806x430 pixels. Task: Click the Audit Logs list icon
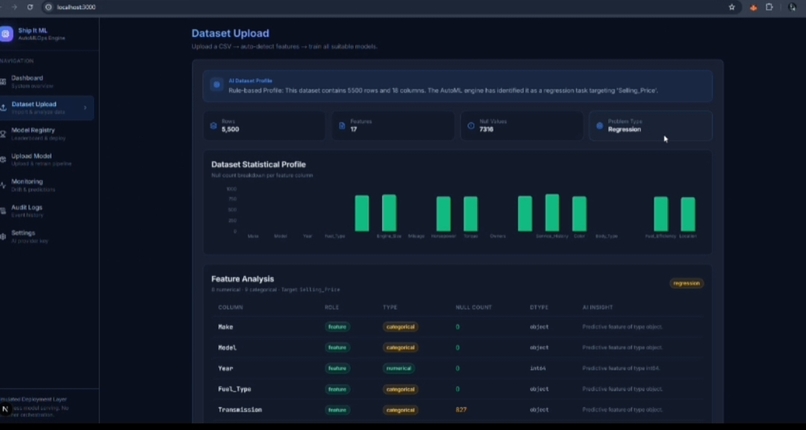(x=3, y=211)
